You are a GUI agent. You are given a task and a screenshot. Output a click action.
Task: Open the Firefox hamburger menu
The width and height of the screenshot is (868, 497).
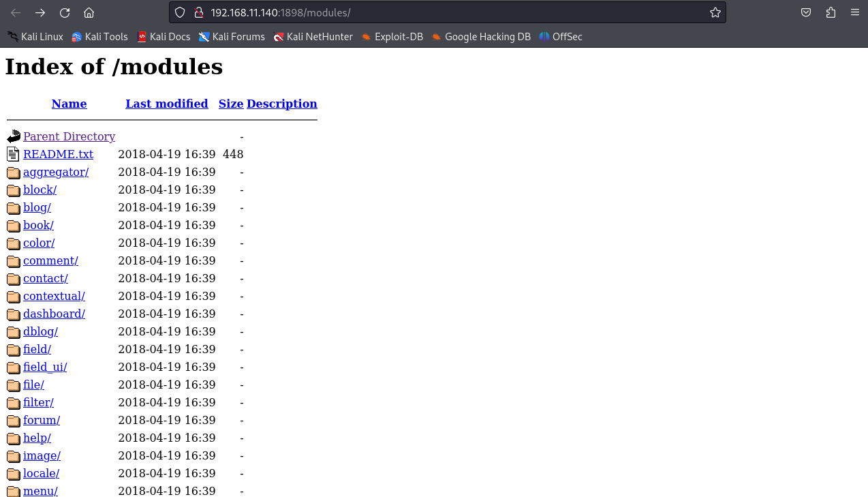coord(855,12)
